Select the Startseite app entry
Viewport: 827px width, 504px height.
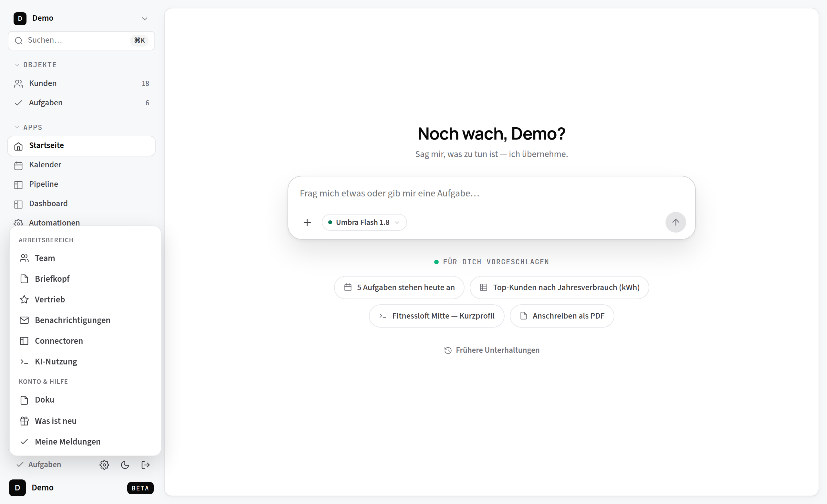pos(81,146)
